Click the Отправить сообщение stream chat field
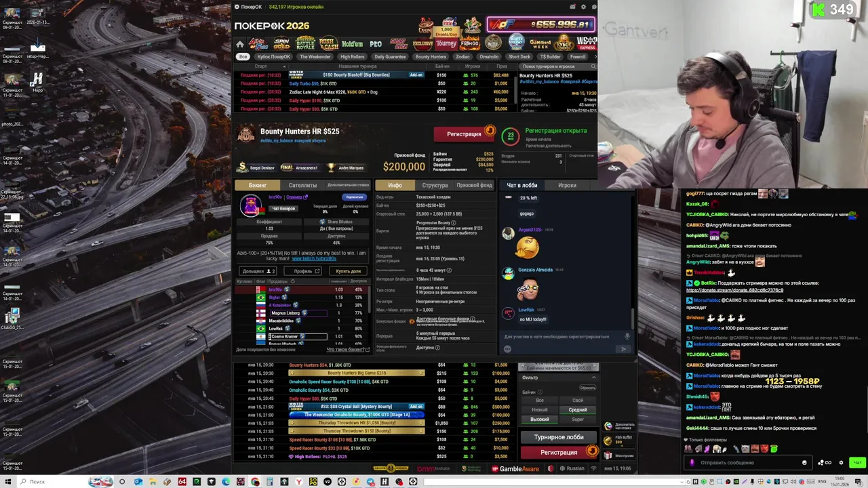Image resolution: width=868 pixels, height=488 pixels. (747, 462)
